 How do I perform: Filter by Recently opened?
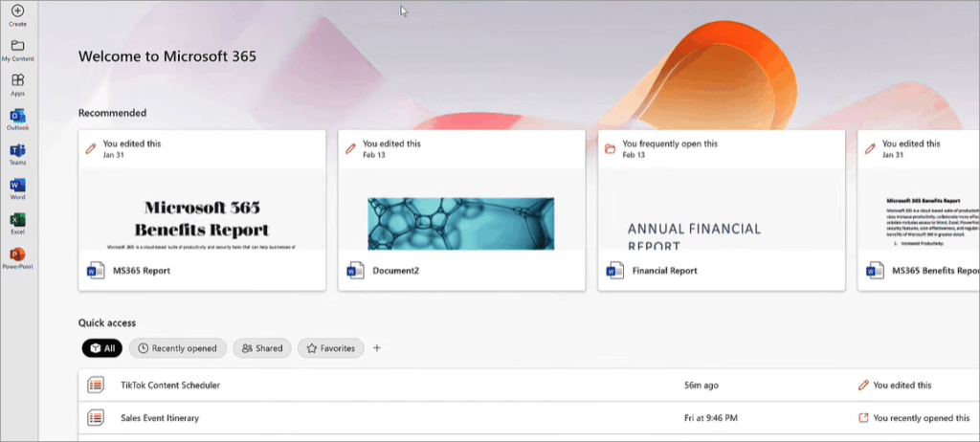click(178, 348)
